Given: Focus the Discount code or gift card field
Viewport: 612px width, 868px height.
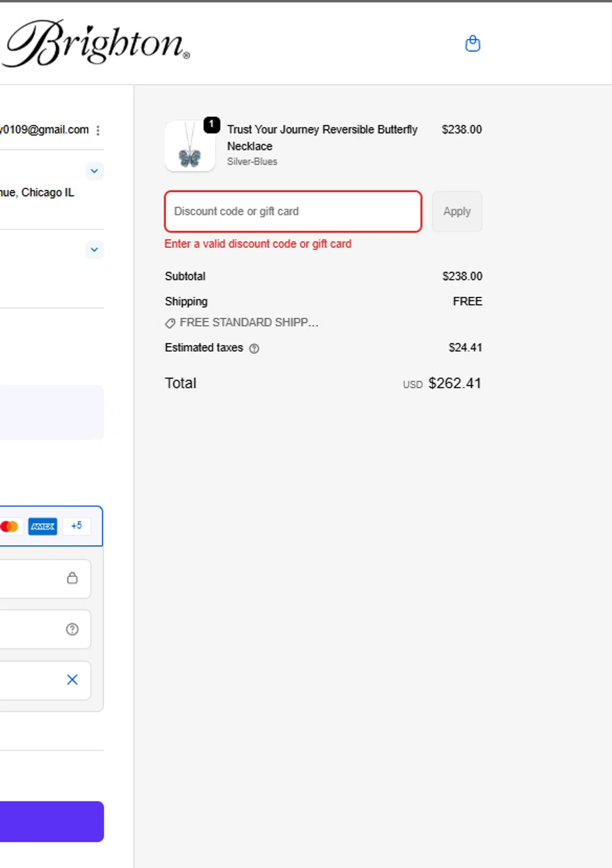Looking at the screenshot, I should (x=293, y=211).
